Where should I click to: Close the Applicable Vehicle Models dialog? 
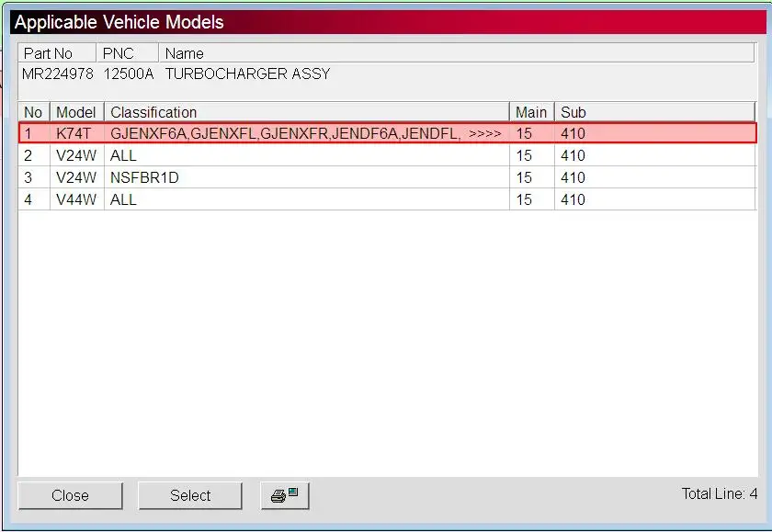[70, 495]
